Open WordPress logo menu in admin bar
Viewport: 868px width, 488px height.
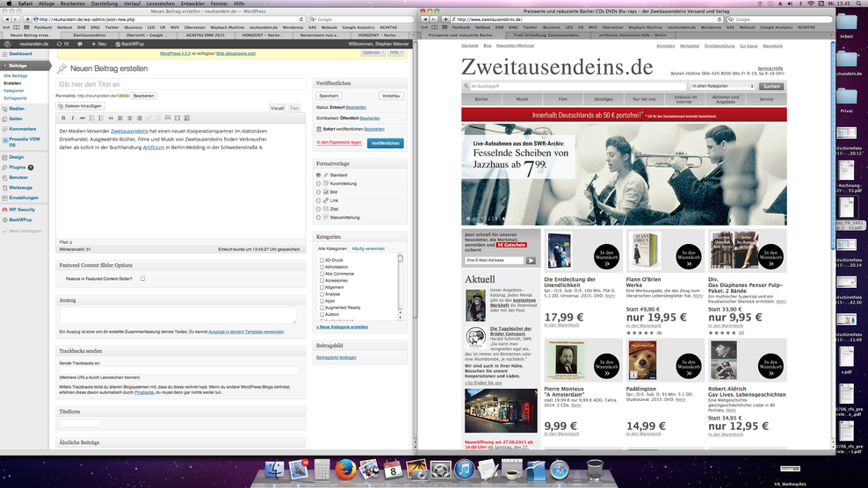(7, 44)
